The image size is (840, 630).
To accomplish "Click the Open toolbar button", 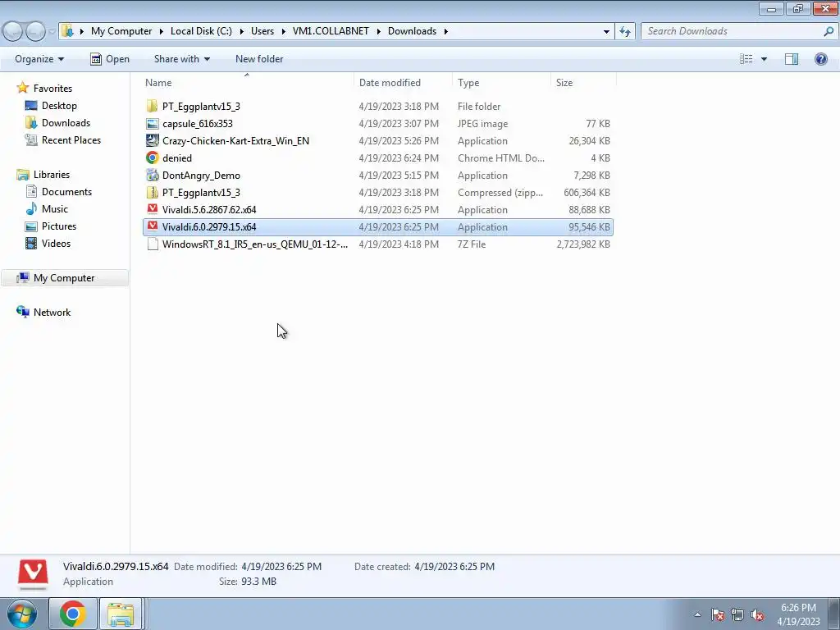I will click(110, 59).
